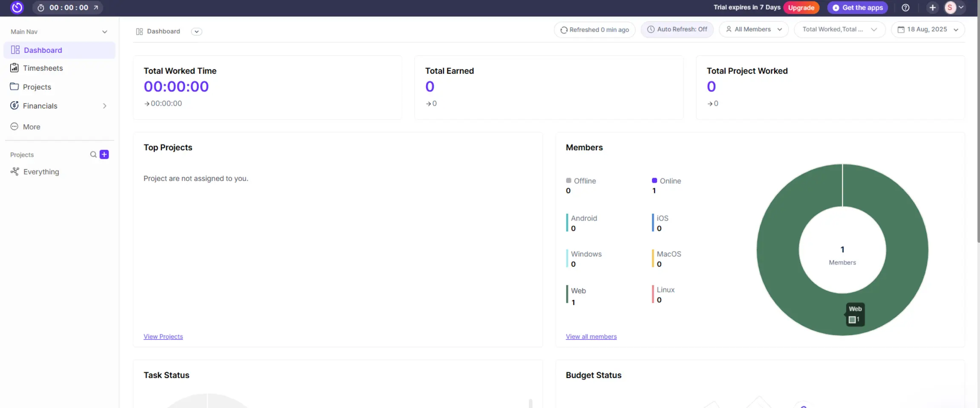Viewport: 980px width, 408px height.
Task: Search projects with magnifier icon
Action: (x=93, y=155)
